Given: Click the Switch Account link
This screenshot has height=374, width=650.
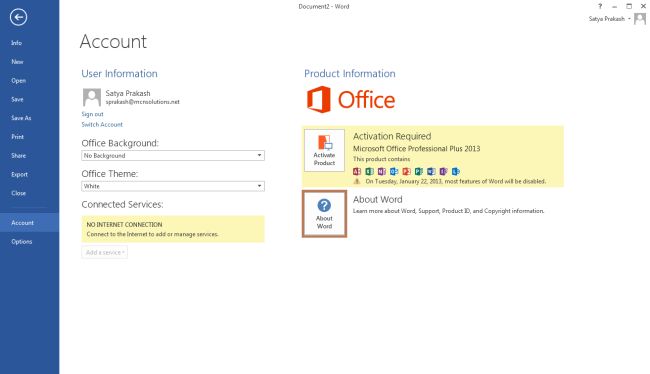Looking at the screenshot, I should [x=102, y=124].
